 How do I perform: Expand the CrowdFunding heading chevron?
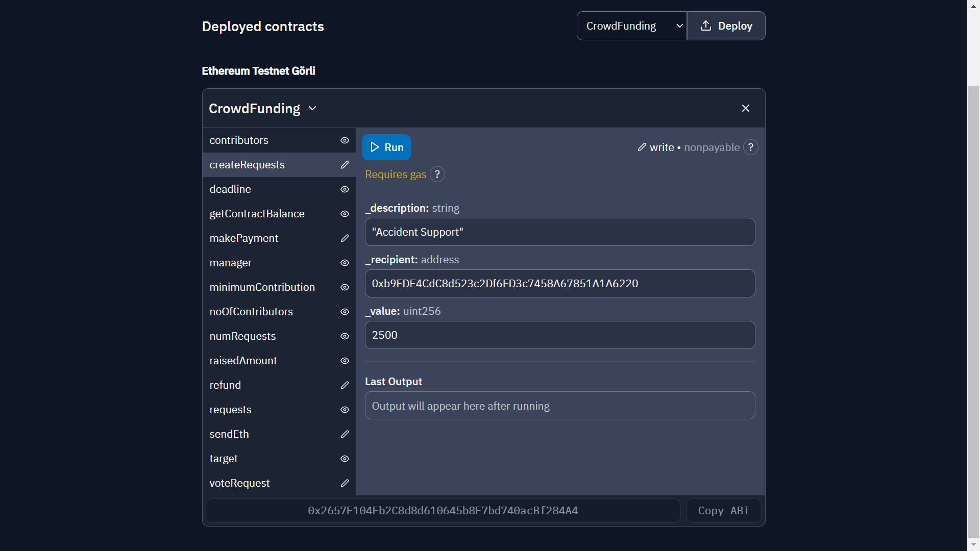point(312,109)
